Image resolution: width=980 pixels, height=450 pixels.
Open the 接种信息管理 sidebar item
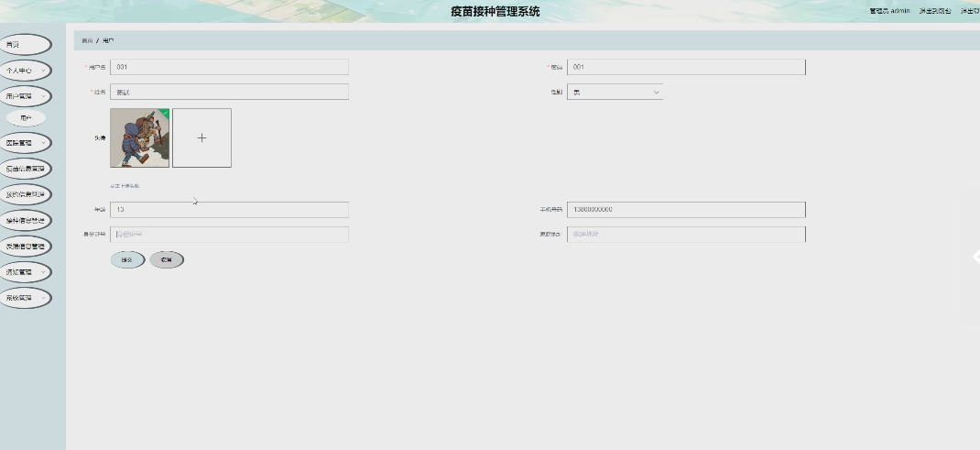coord(25,220)
